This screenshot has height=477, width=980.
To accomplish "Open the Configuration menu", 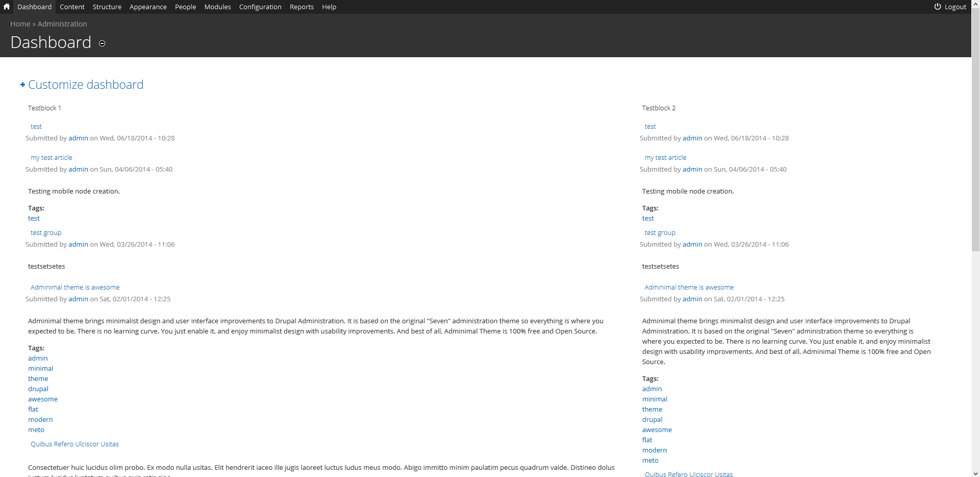I will [x=260, y=7].
